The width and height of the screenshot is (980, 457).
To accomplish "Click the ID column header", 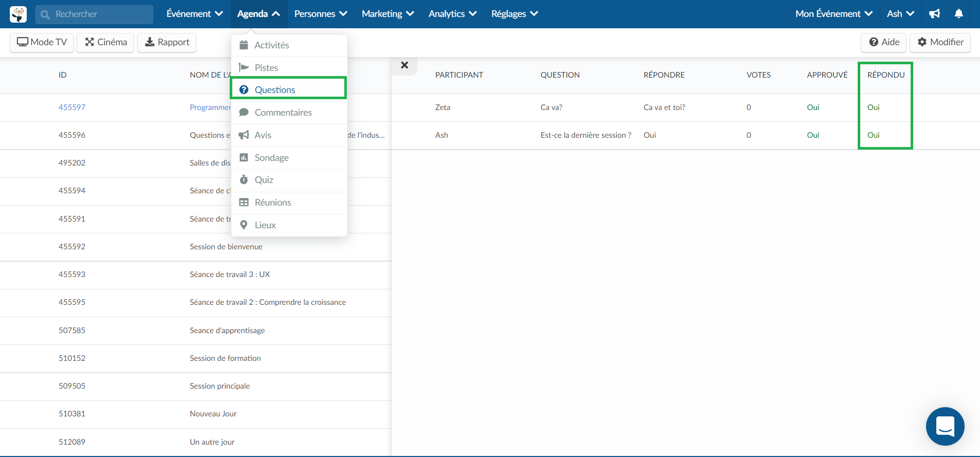I will pyautogui.click(x=63, y=75).
